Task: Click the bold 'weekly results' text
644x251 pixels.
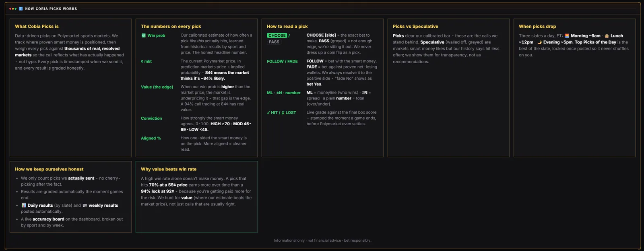Action: click(103, 205)
